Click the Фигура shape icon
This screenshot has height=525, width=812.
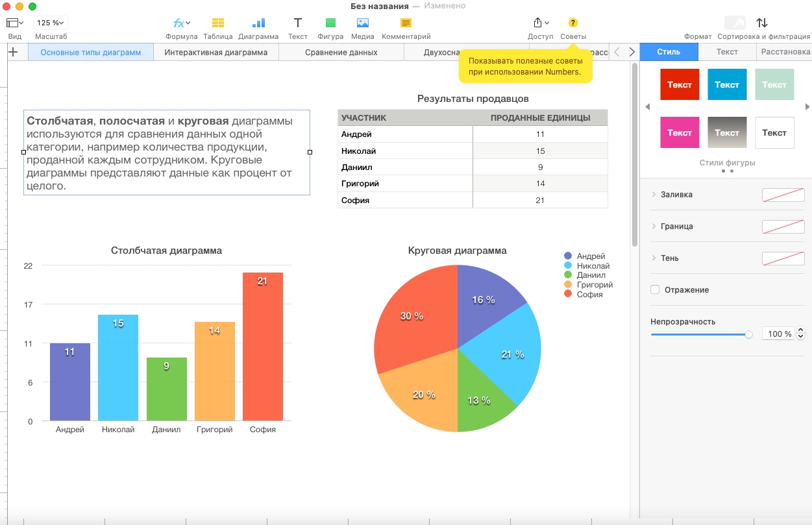tap(330, 23)
